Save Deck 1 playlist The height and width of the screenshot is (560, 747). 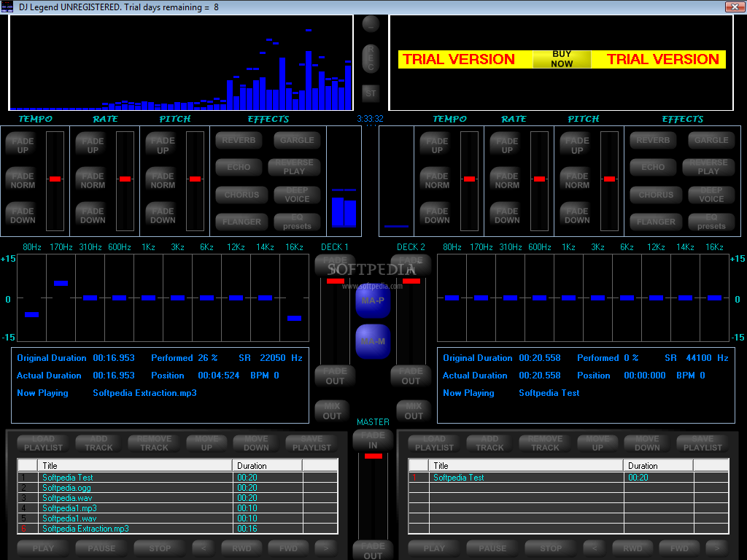311,443
